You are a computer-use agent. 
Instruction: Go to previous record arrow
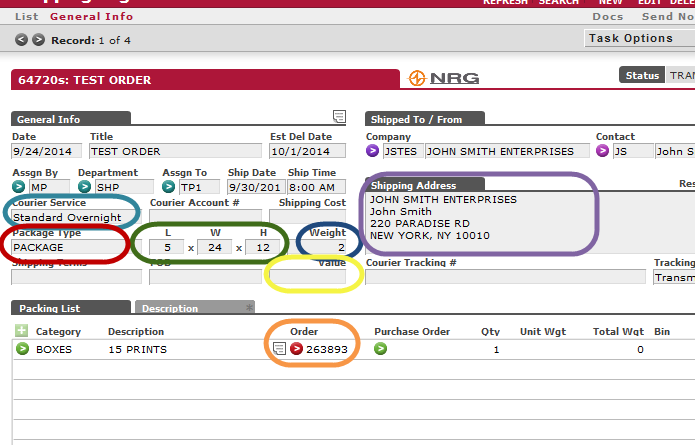point(21,40)
